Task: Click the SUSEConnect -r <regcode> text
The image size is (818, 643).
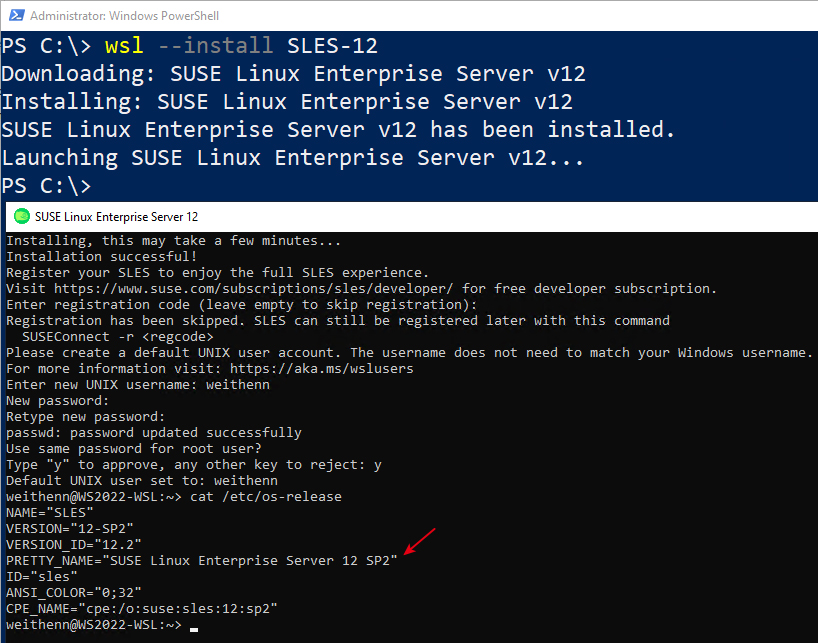Action: (118, 337)
